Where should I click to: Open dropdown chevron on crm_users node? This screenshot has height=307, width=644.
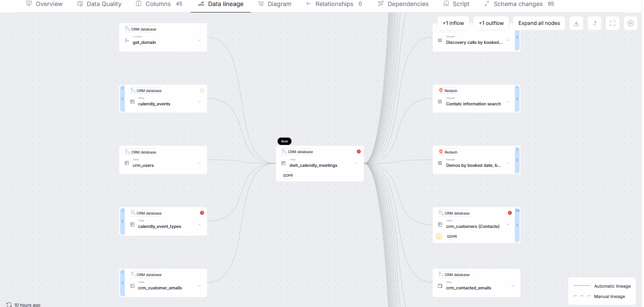click(199, 163)
